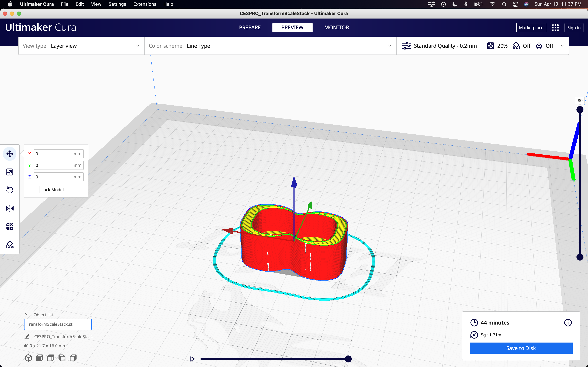Viewport: 588px width, 367px height.
Task: Click the Per Model Settings icon
Action: [x=10, y=226]
